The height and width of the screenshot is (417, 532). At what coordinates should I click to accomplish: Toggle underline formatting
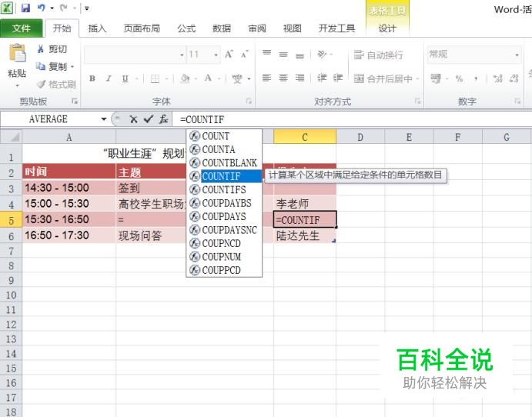(125, 78)
